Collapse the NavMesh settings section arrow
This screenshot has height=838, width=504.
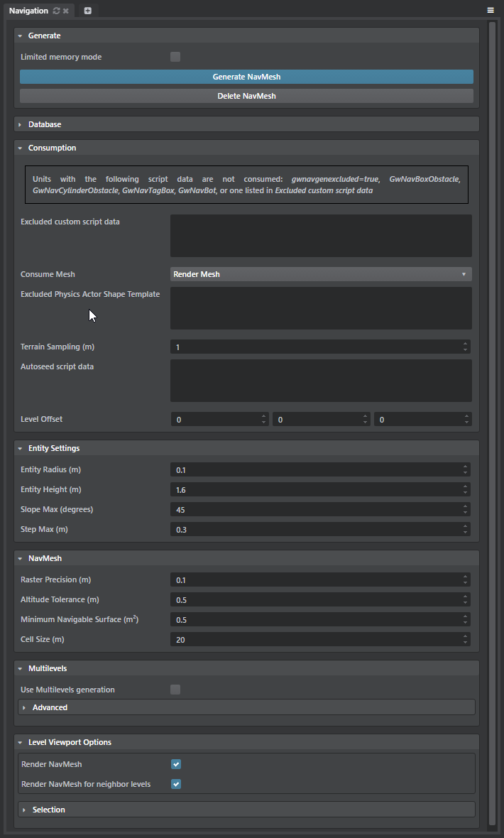pyautogui.click(x=20, y=558)
